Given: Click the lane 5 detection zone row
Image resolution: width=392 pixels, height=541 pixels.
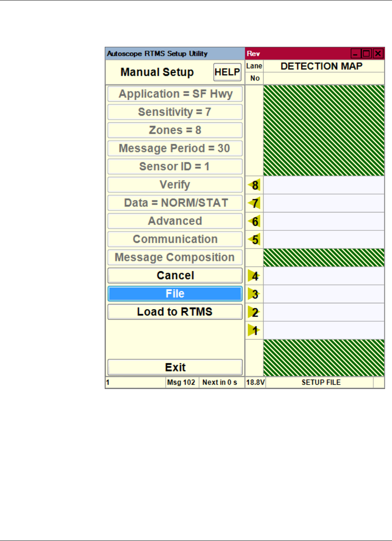Looking at the screenshot, I should (324, 239).
